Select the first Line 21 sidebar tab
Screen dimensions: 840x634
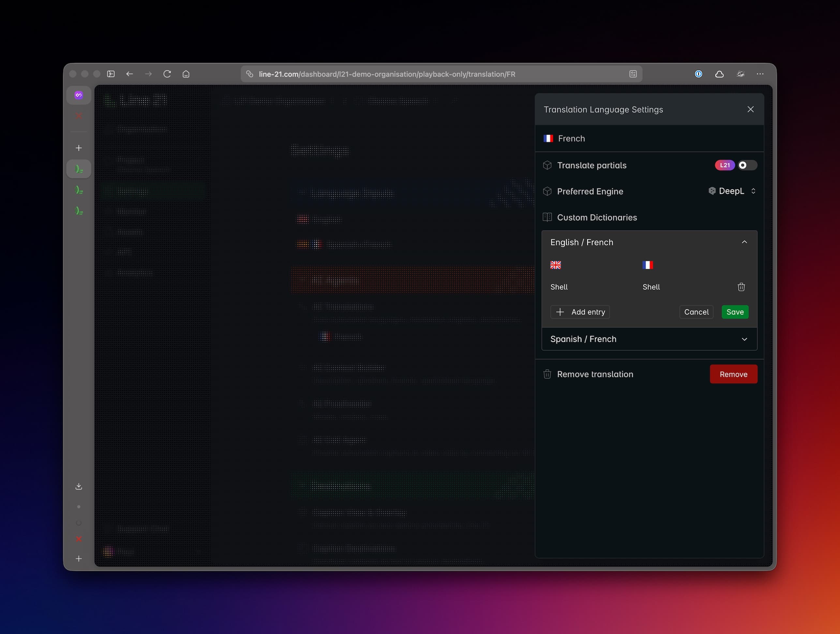(x=79, y=169)
